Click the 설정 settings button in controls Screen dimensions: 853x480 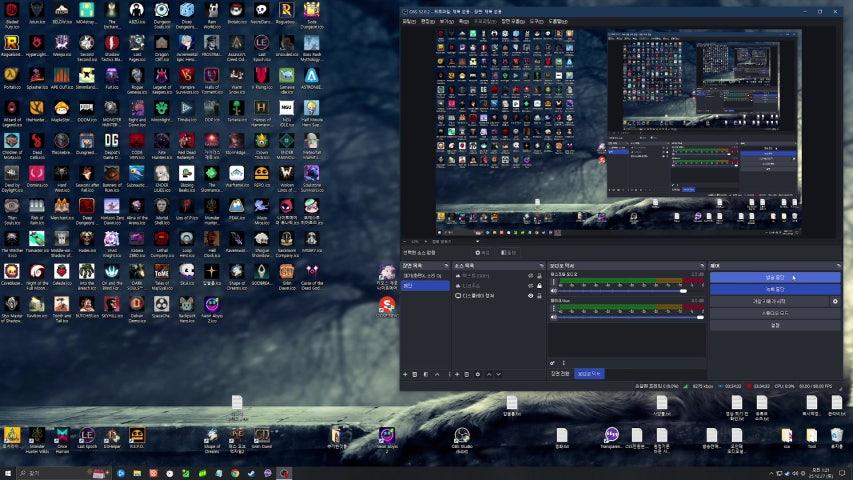coord(775,325)
